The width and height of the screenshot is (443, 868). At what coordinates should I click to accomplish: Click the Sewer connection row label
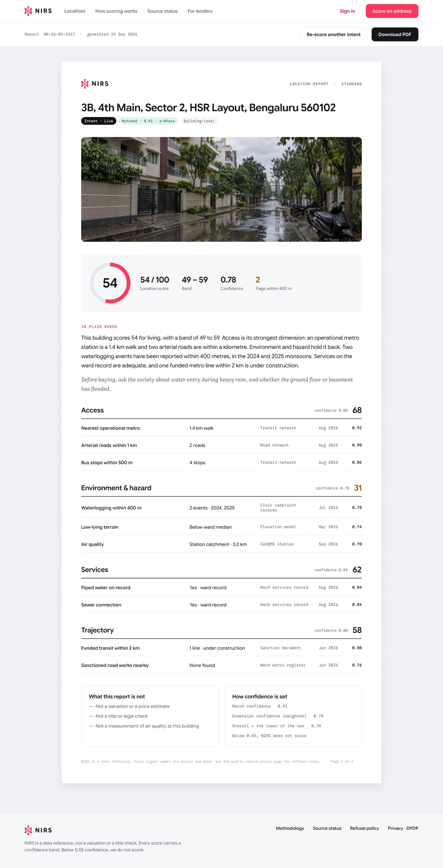(x=101, y=605)
